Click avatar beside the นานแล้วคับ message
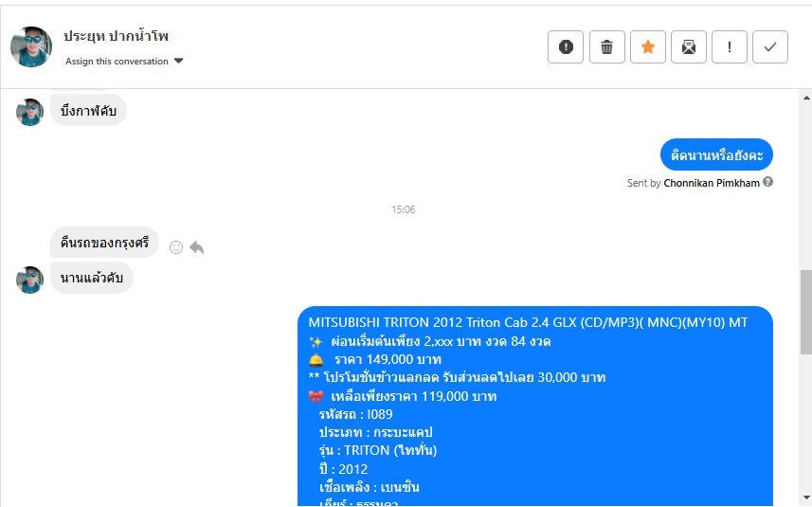812x507 pixels. coord(29,281)
